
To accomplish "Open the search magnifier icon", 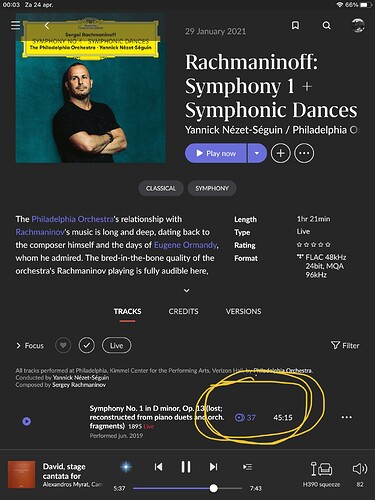I will click(x=327, y=25).
